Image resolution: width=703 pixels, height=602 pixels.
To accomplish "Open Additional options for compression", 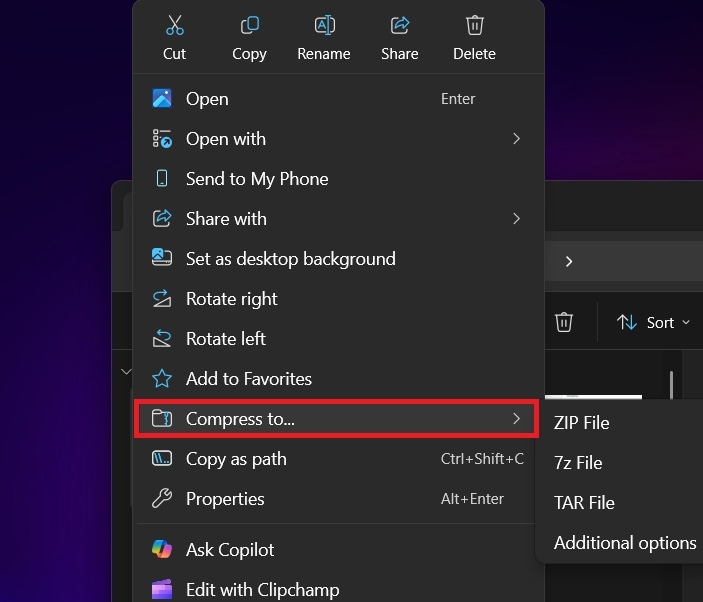I will point(624,543).
